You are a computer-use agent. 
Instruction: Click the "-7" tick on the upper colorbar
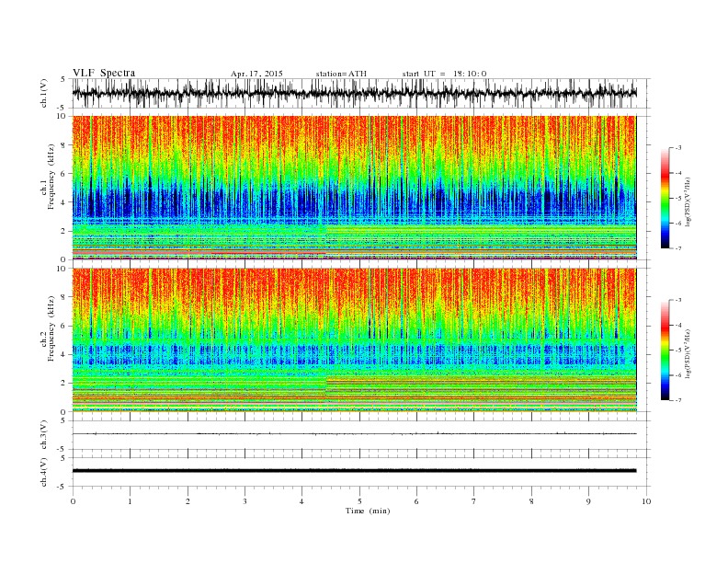pyautogui.click(x=678, y=248)
